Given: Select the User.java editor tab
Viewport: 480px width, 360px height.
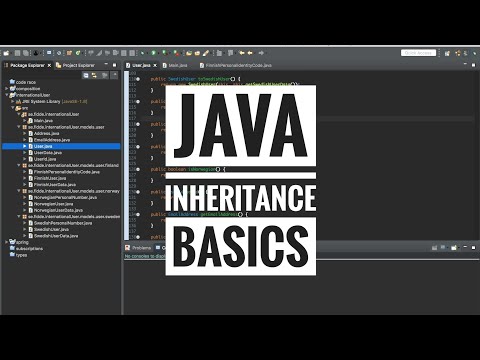Looking at the screenshot, I should (141, 65).
